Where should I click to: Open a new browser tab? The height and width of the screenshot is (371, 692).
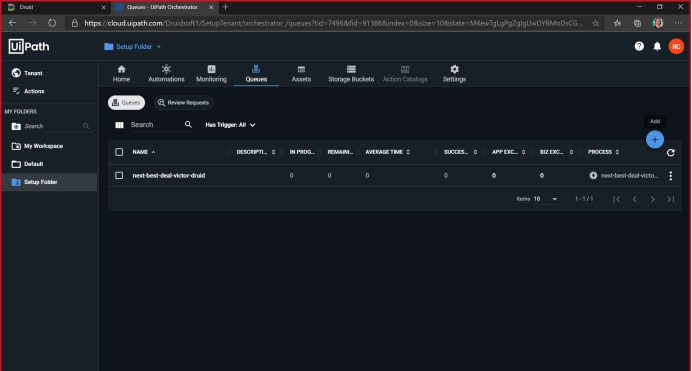pyautogui.click(x=226, y=7)
